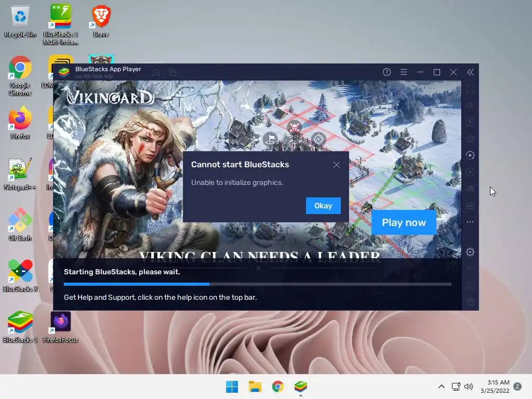Click the refresh marker on game map
Screen dimensions: 532x399
[x=318, y=139]
